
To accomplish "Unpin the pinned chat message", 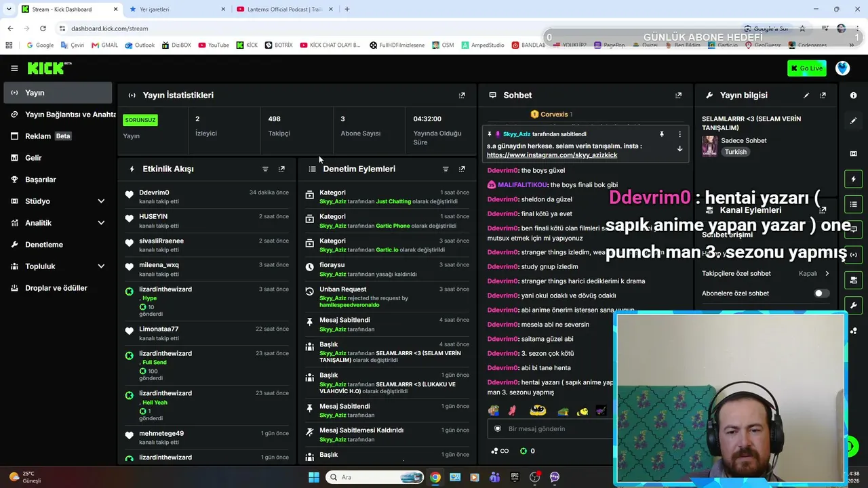I will (x=661, y=134).
